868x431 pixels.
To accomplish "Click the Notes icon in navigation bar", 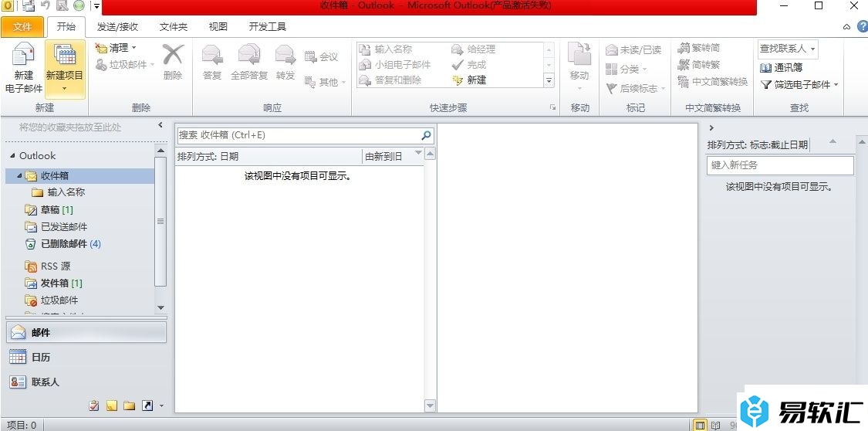I will 112,406.
